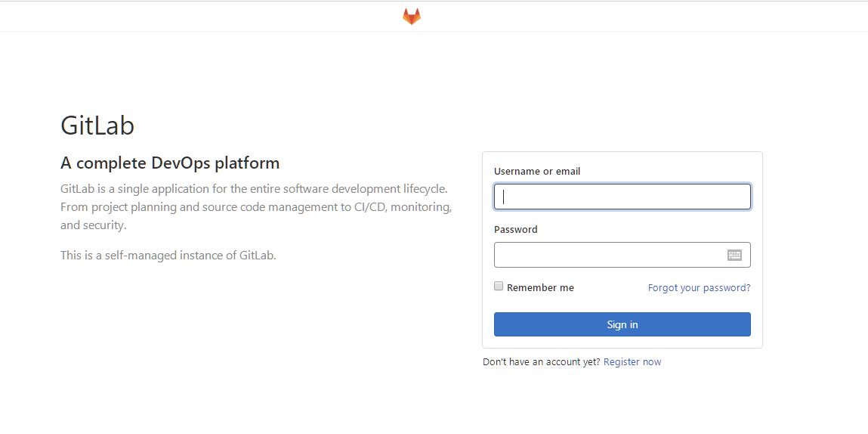This screenshot has width=868, height=434.
Task: Enable the Remember me checkbox
Action: pos(499,287)
